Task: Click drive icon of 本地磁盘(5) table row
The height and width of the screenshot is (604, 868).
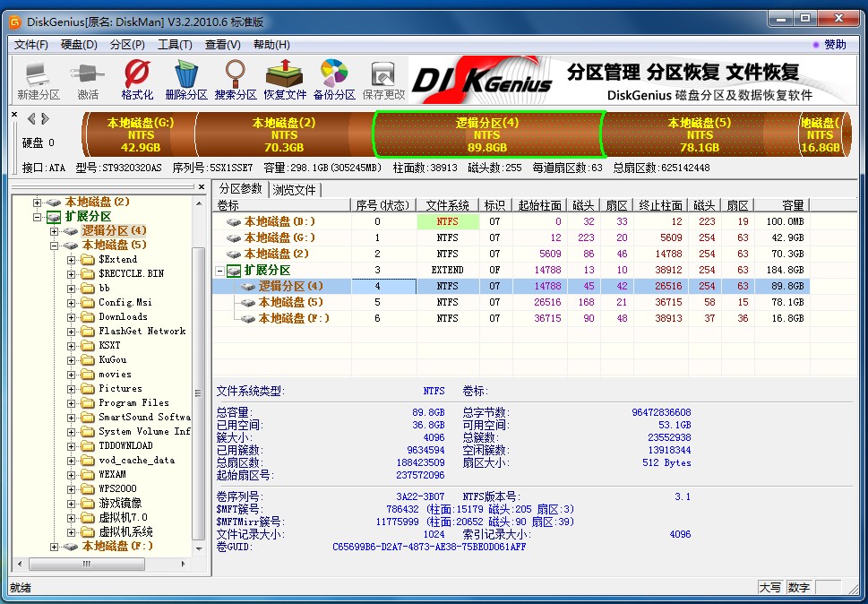Action: tap(248, 302)
